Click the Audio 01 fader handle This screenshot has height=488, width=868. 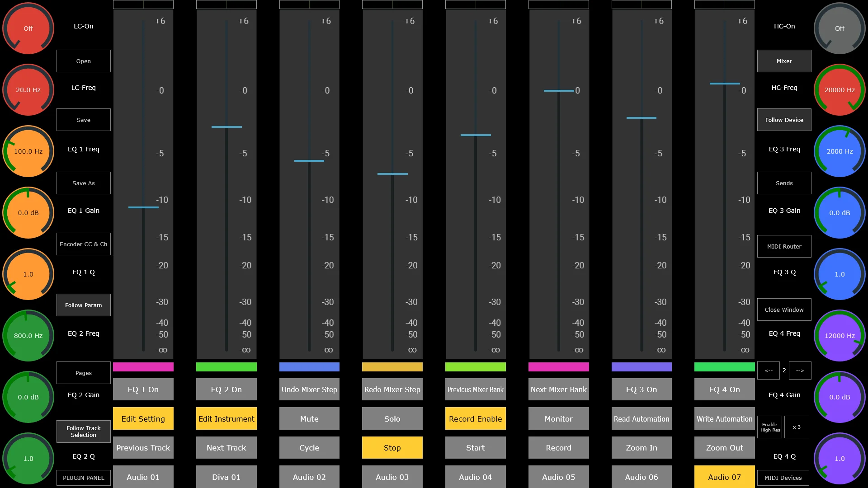click(x=143, y=207)
